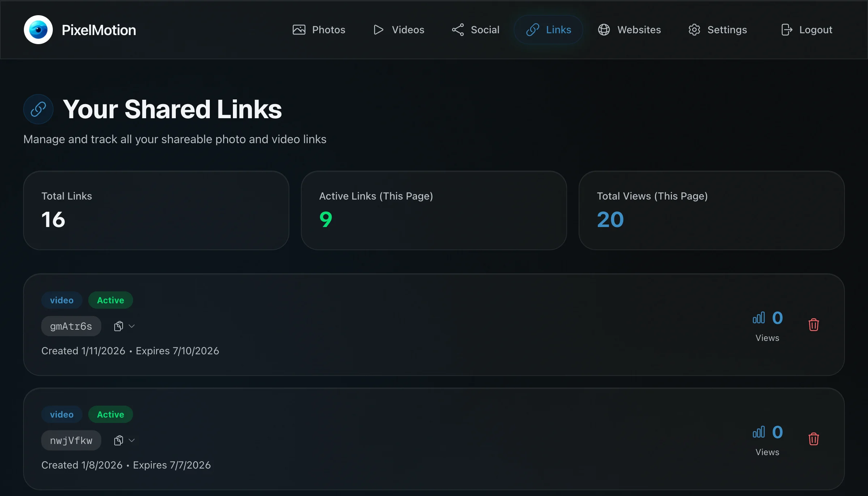
Task: Click the Active badge on the nwjVfkw link
Action: point(110,414)
